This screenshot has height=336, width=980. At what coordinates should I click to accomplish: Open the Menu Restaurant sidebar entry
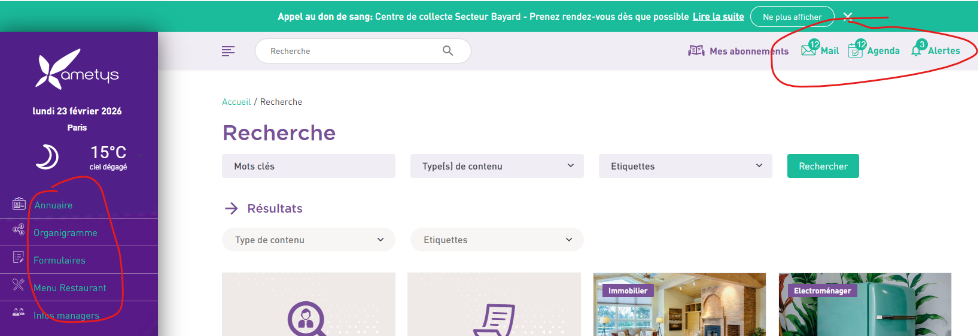pos(69,287)
